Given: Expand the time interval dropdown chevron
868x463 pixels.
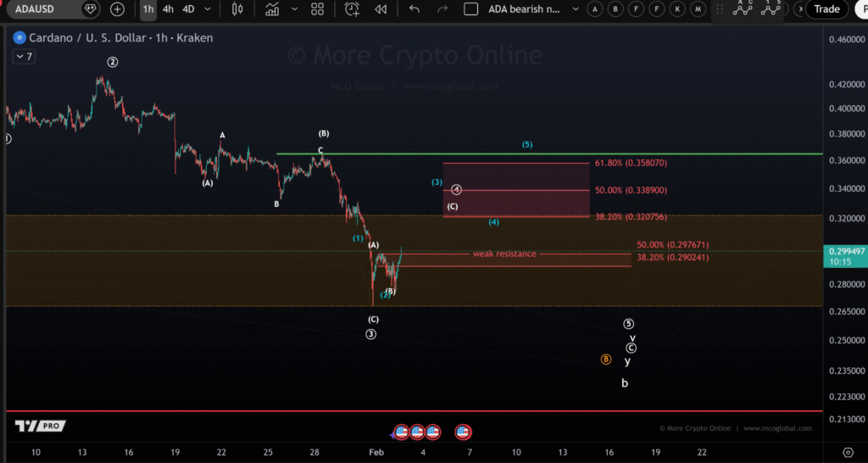Looking at the screenshot, I should 208,8.
